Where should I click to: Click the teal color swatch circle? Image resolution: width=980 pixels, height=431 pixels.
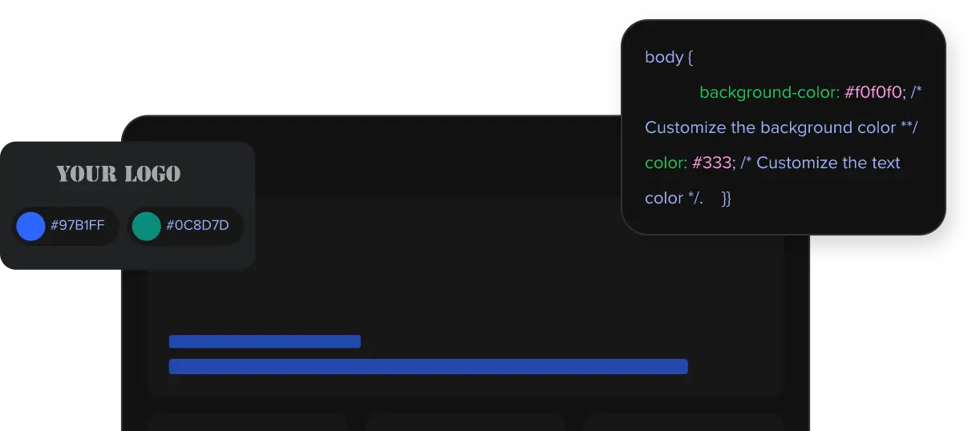146,226
